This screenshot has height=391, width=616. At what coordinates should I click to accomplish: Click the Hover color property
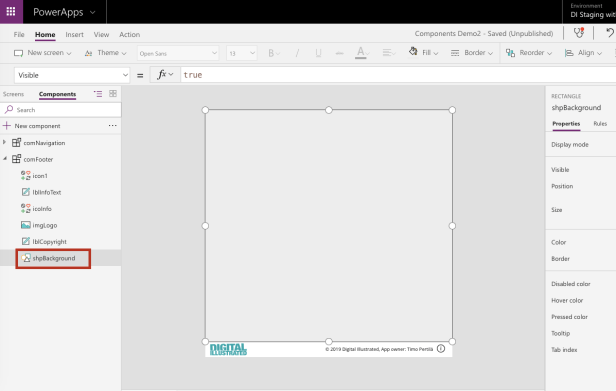567,301
